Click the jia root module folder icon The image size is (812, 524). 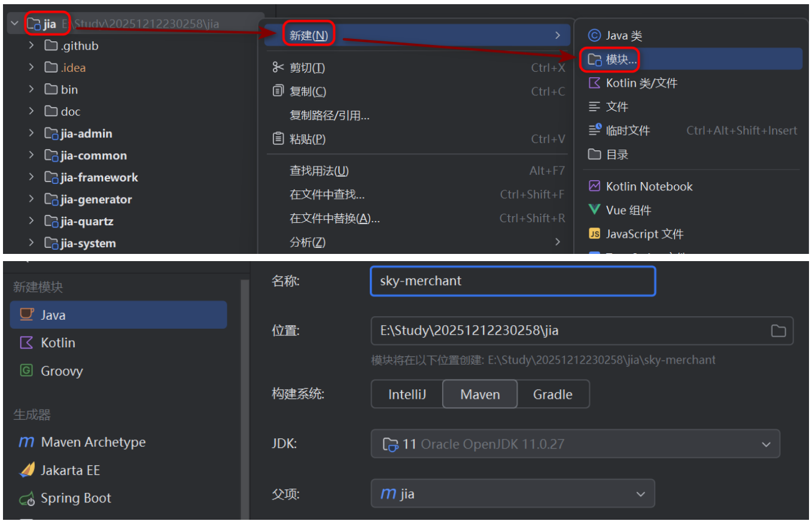coord(34,24)
